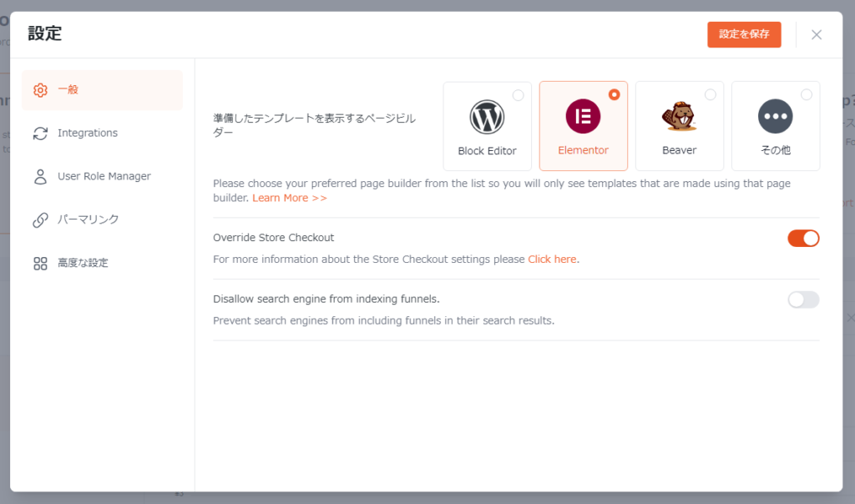
Task: Click the Disallow search engine indexing label
Action: (x=326, y=299)
